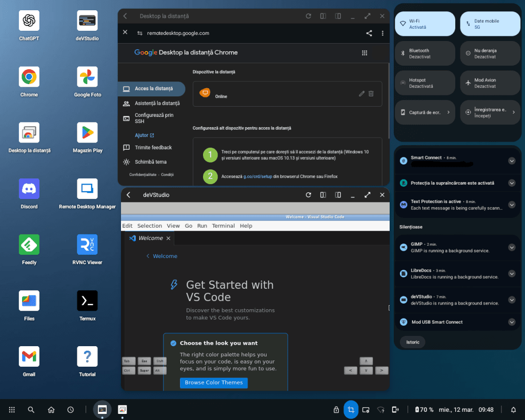Image resolution: width=525 pixels, height=420 pixels.
Task: Expand the Mod USB Smart Connect notification
Action: (512, 322)
